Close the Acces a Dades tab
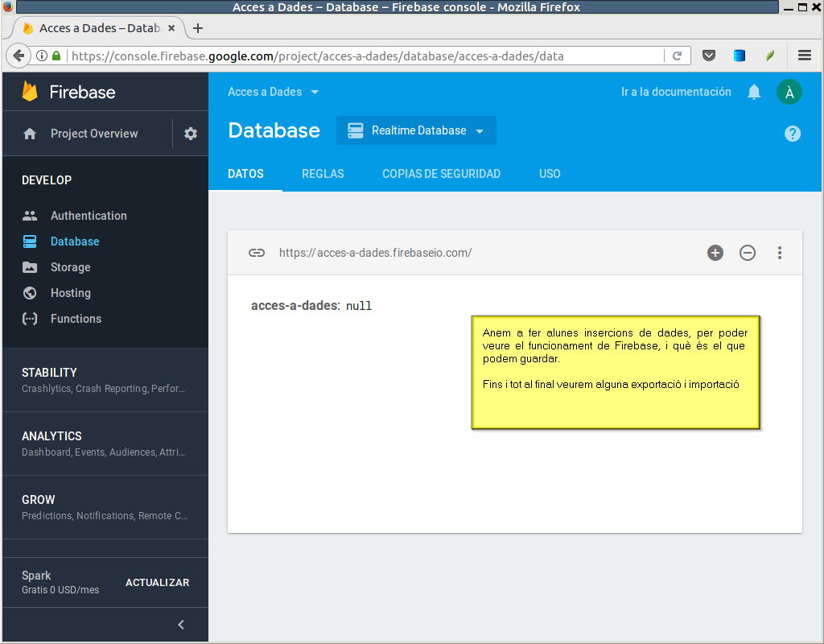This screenshot has height=644, width=824. click(x=171, y=28)
